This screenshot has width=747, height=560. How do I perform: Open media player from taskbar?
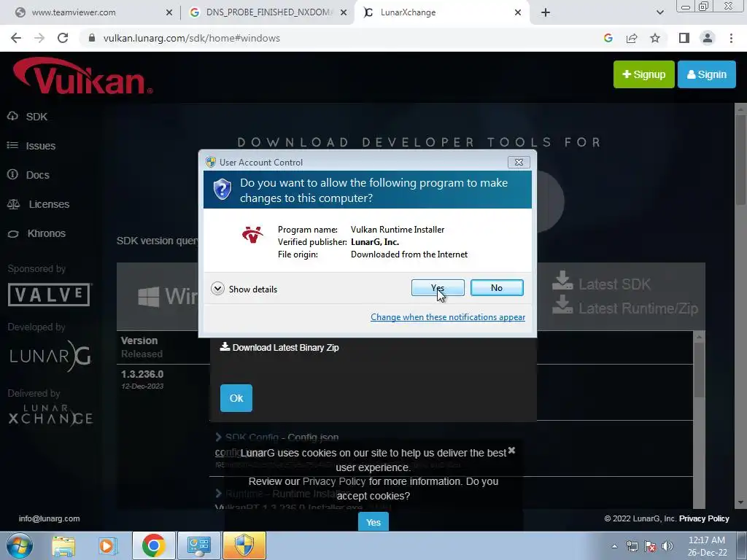pos(108,545)
